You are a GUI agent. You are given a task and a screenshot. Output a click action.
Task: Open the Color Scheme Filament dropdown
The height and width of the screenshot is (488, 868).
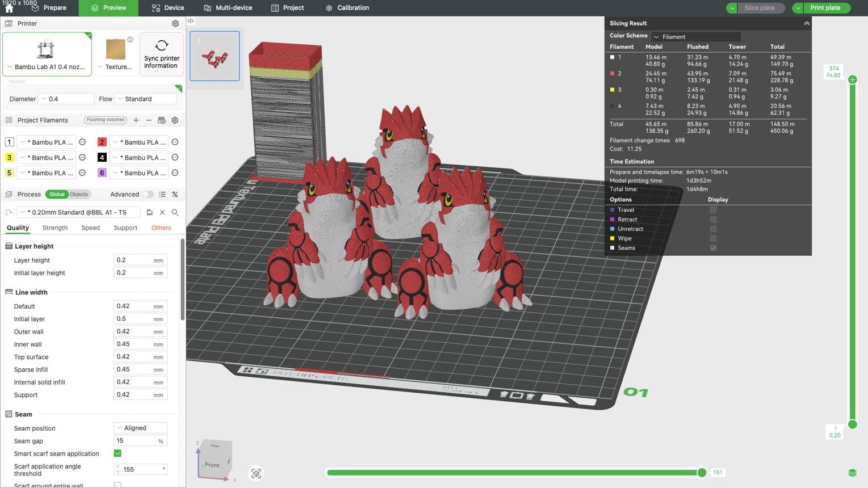[695, 36]
